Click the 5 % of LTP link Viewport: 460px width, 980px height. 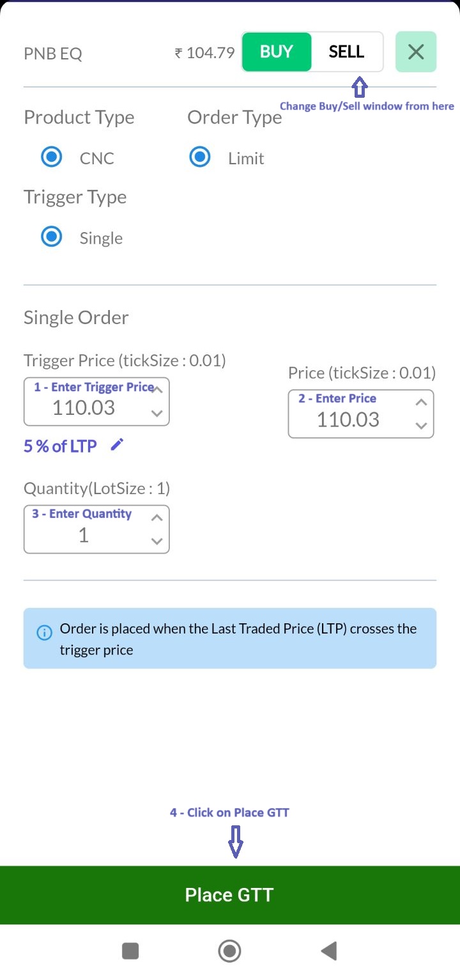tap(60, 446)
